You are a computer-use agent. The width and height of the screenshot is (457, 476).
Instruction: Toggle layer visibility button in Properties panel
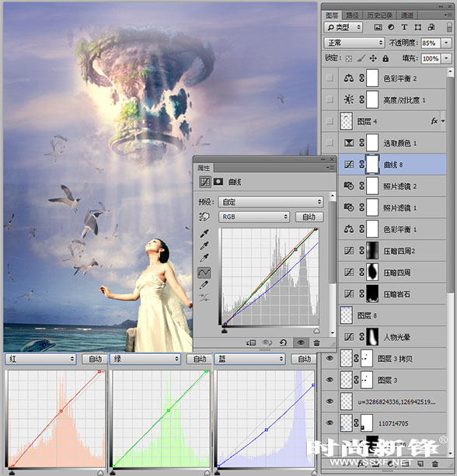pos(301,342)
